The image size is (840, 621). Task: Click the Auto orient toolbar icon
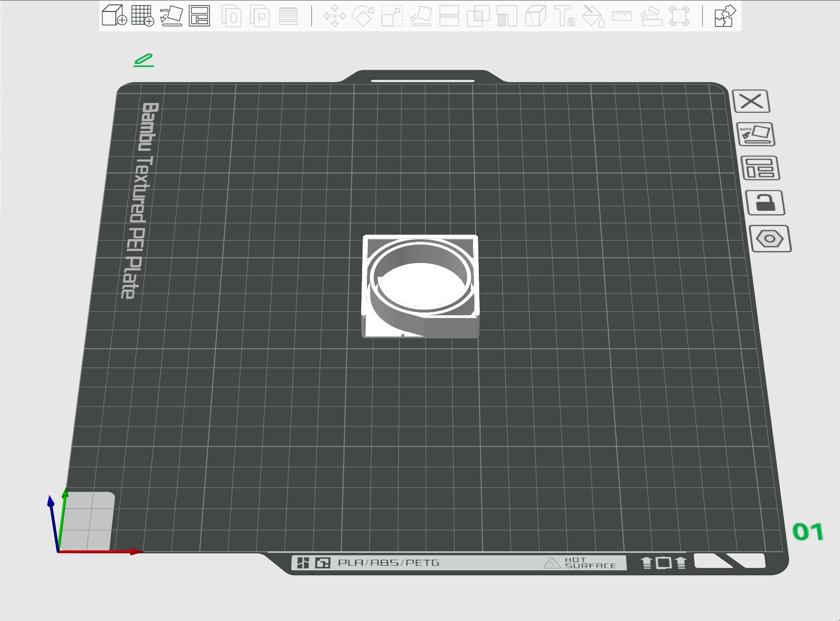point(172,15)
